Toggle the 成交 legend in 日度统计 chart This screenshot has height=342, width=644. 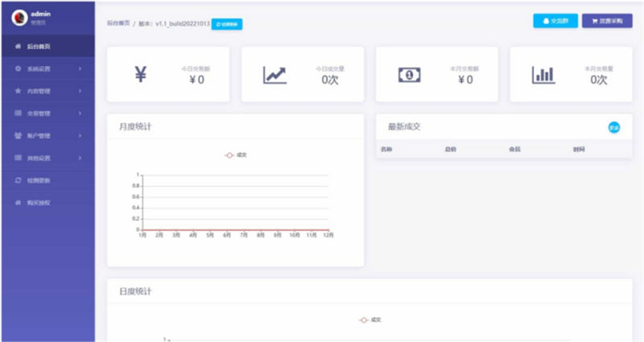[x=370, y=319]
